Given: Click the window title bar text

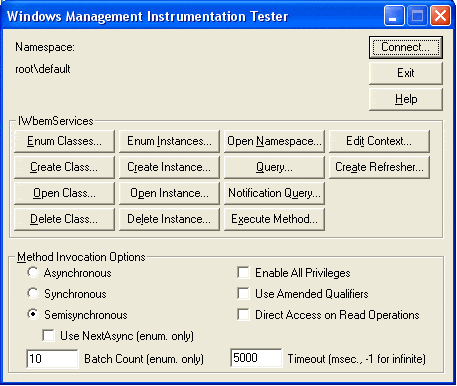Looking at the screenshot, I should click(148, 16).
